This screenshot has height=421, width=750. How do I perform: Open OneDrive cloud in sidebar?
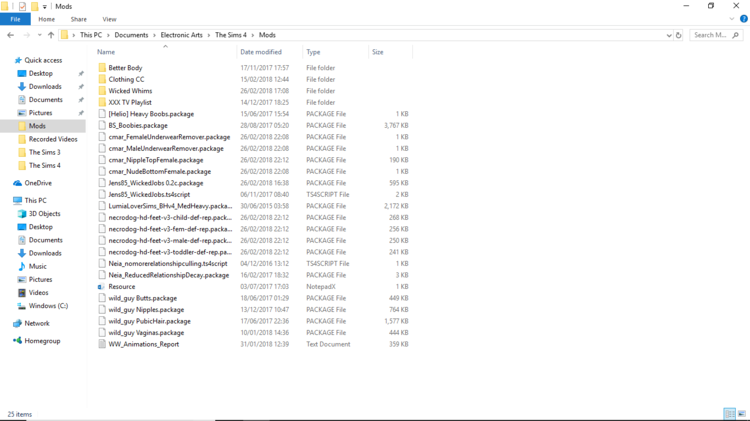pyautogui.click(x=18, y=183)
